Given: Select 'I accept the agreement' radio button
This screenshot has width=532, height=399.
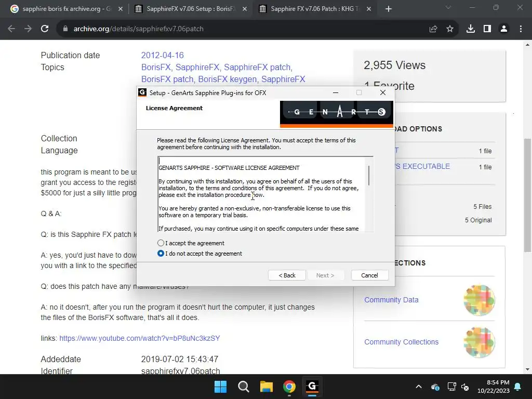Looking at the screenshot, I should (161, 243).
